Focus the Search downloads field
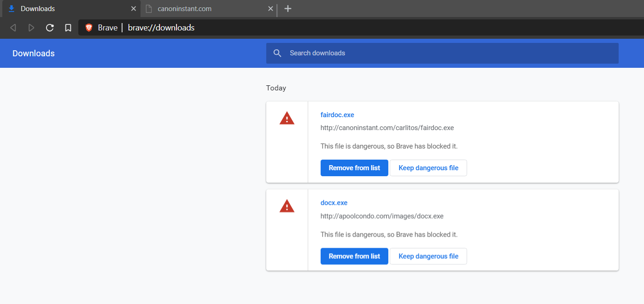 pos(442,53)
